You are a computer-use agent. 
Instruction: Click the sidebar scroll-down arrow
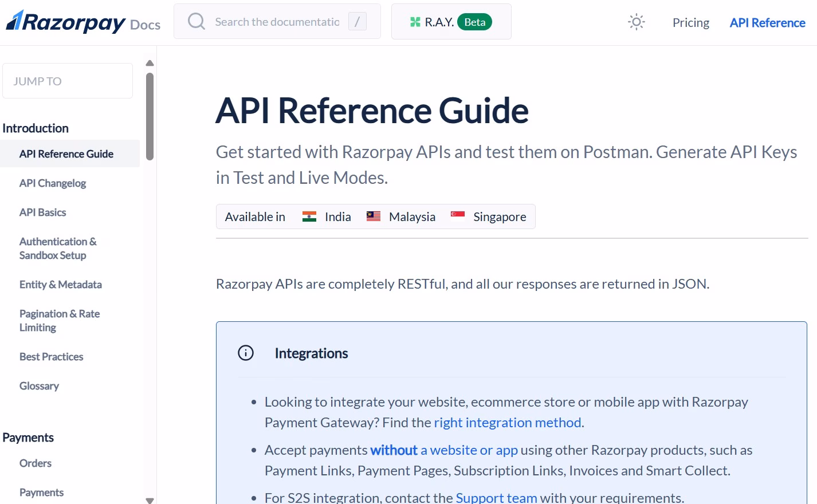pyautogui.click(x=150, y=499)
